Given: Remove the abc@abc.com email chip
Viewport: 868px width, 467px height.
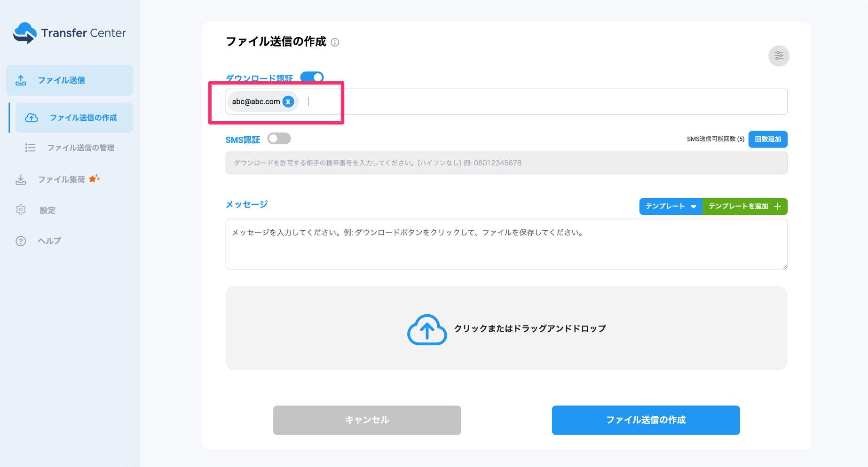Looking at the screenshot, I should pyautogui.click(x=288, y=101).
